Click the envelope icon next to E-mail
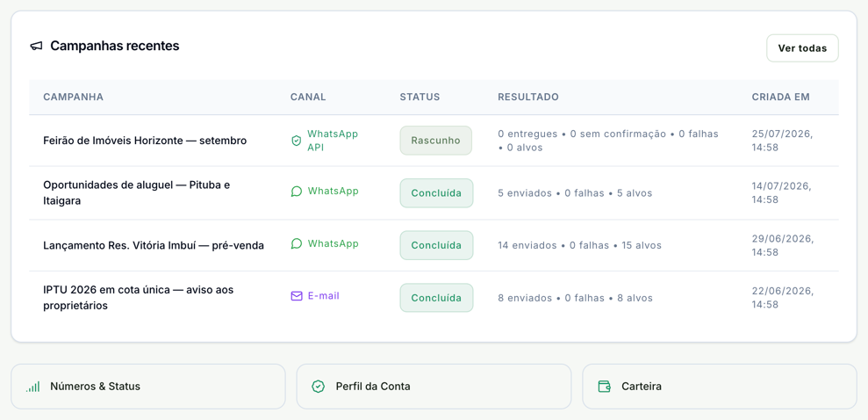 (296, 296)
